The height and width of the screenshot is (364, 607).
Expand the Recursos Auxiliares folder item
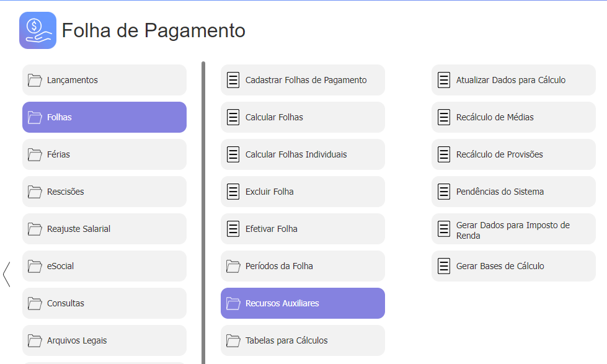[x=303, y=303]
